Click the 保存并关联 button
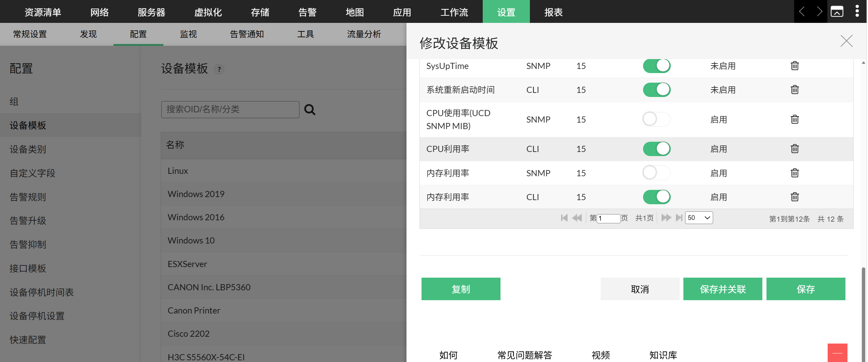868x362 pixels. coord(722,289)
